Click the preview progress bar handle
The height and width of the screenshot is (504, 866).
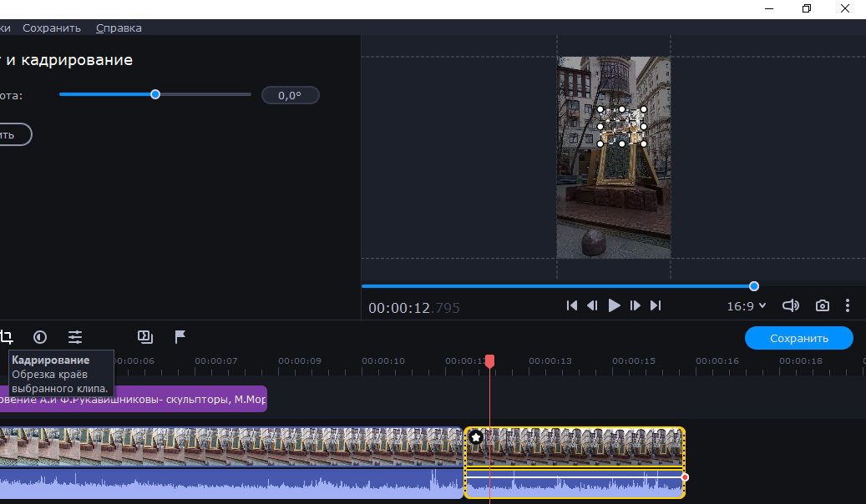(x=754, y=286)
